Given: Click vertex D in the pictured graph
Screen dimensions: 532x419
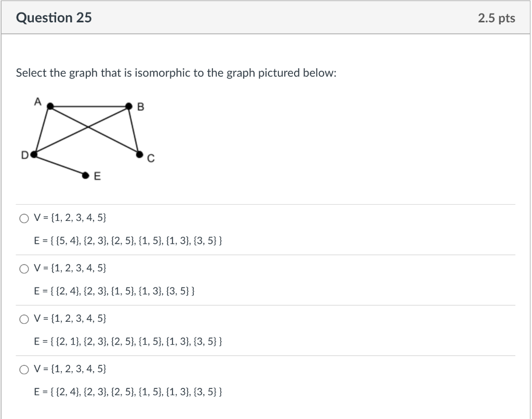Looking at the screenshot, I should pyautogui.click(x=34, y=154).
